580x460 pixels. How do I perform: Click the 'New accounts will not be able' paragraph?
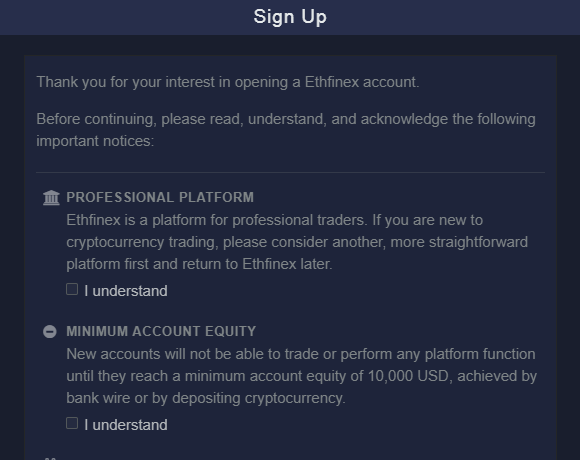point(301,376)
